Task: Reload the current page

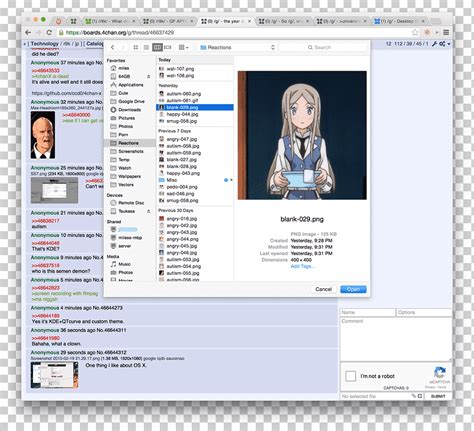Action: coord(49,32)
